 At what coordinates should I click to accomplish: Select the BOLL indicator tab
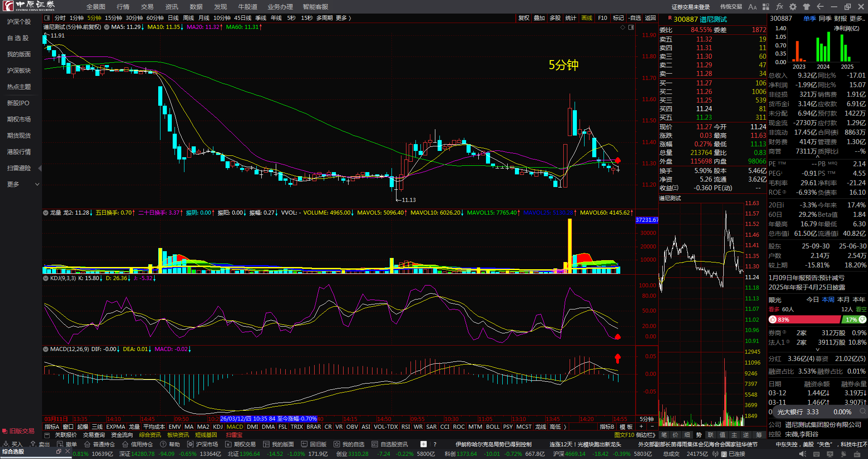(493, 427)
